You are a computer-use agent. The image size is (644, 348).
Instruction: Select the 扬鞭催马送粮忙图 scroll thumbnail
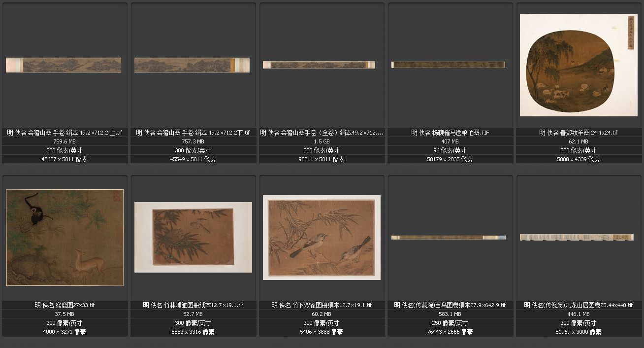click(448, 65)
